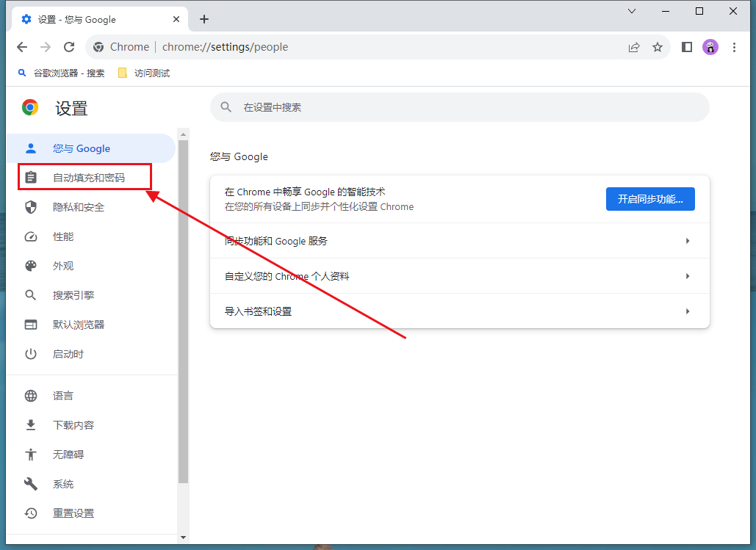The height and width of the screenshot is (550, 756).
Task: Share this page via share icon
Action: 634,47
